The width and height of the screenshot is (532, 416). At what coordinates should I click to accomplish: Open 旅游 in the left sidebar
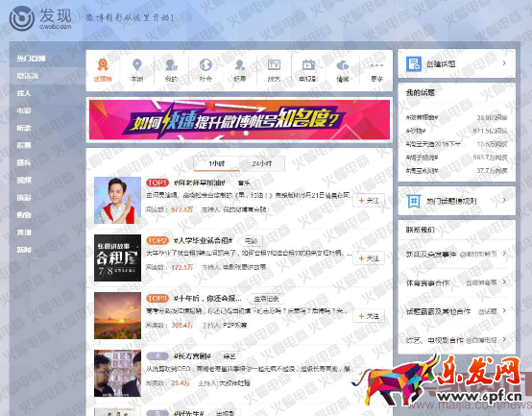24,198
